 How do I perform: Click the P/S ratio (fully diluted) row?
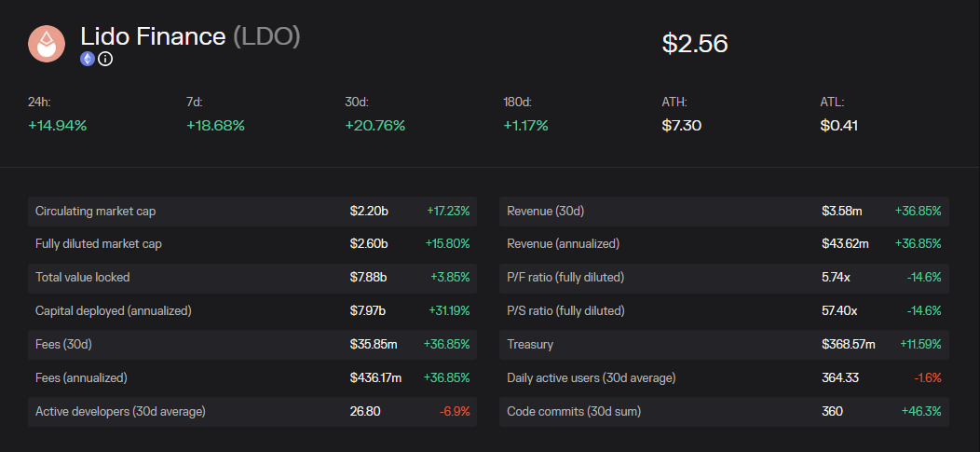pyautogui.click(x=724, y=311)
